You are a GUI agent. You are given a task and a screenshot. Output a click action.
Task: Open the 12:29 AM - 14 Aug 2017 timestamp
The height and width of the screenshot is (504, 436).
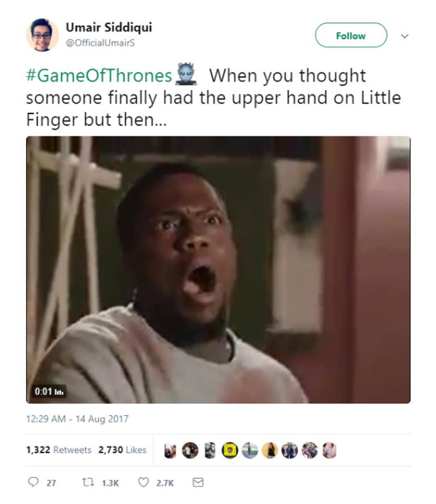pyautogui.click(x=77, y=419)
